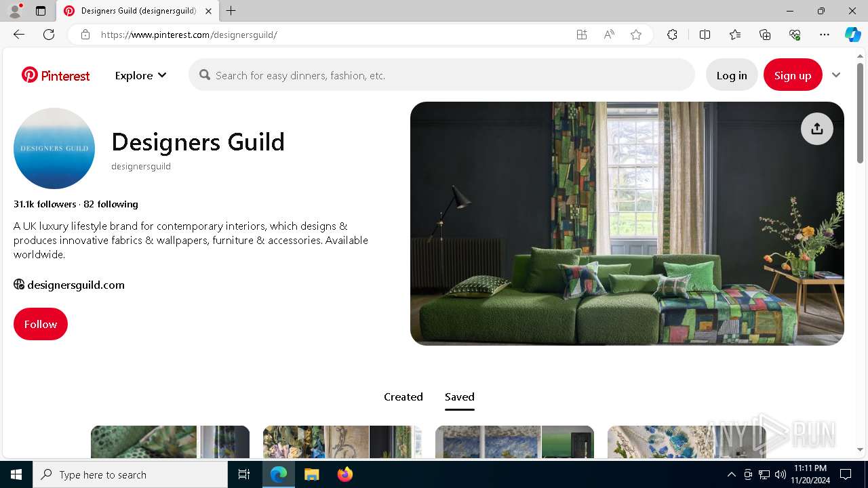Screen dimensions: 868x488
Task: Open the 82 following list
Action: pos(111,204)
